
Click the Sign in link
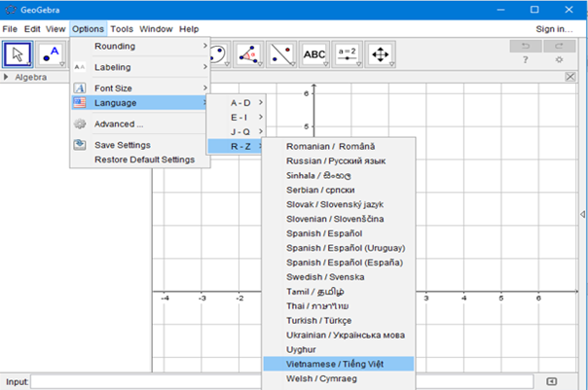[x=554, y=29]
